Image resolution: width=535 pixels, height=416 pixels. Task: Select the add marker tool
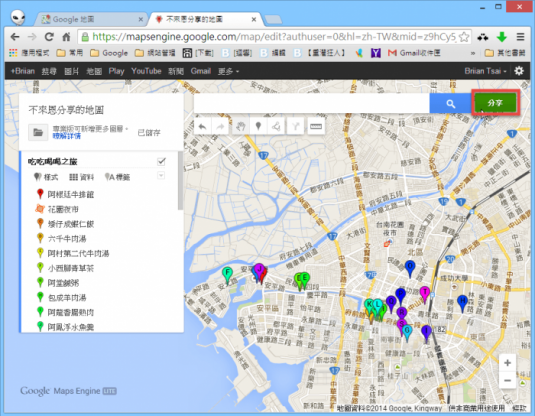tap(259, 127)
